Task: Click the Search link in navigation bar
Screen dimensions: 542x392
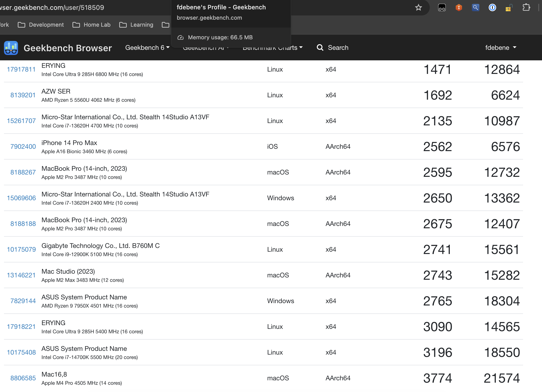Action: [338, 47]
